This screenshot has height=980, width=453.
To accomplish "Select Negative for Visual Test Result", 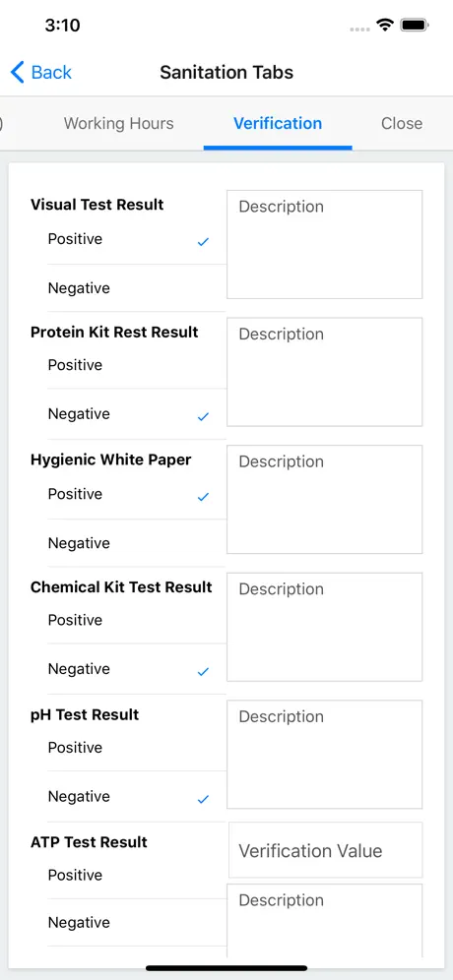I will click(x=137, y=288).
